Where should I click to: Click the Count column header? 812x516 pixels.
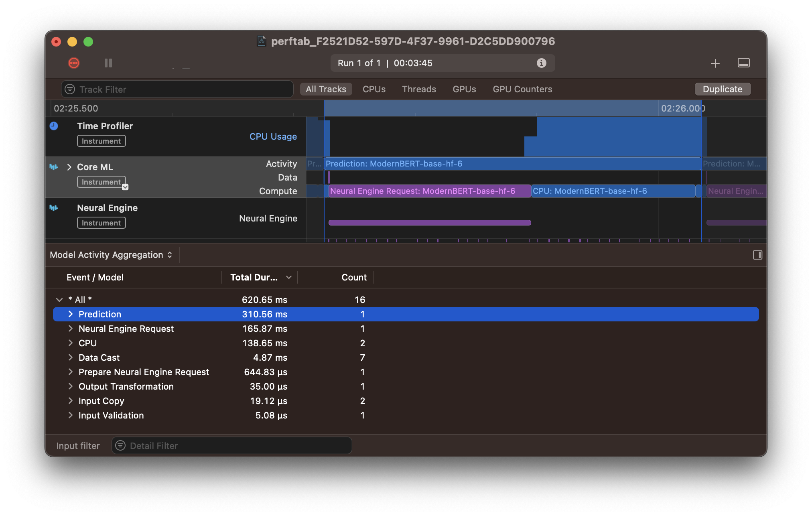(354, 277)
